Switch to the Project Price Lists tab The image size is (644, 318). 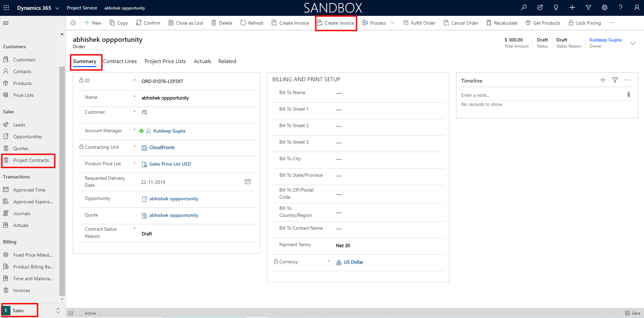coord(165,61)
